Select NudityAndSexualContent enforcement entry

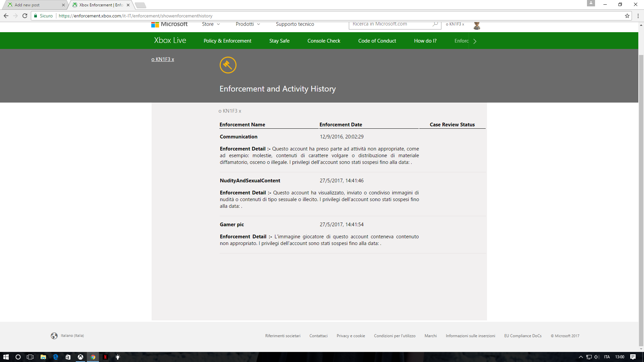(x=250, y=181)
